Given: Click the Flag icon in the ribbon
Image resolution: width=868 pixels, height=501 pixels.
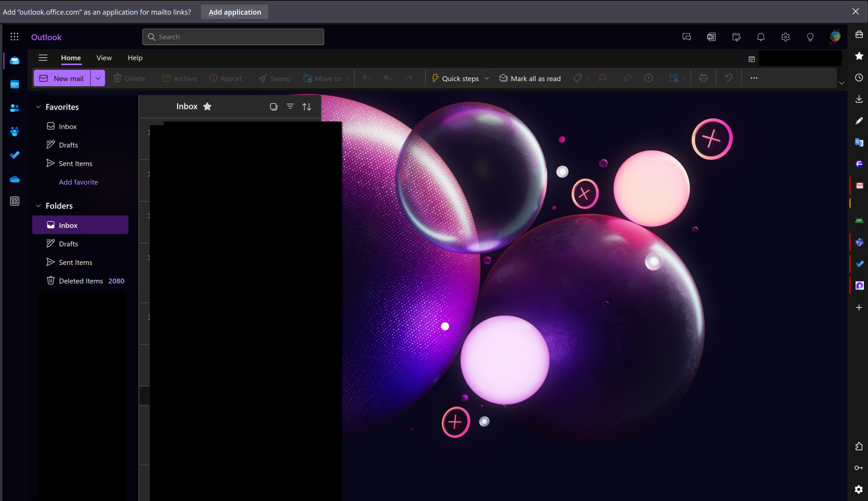Looking at the screenshot, I should (602, 78).
